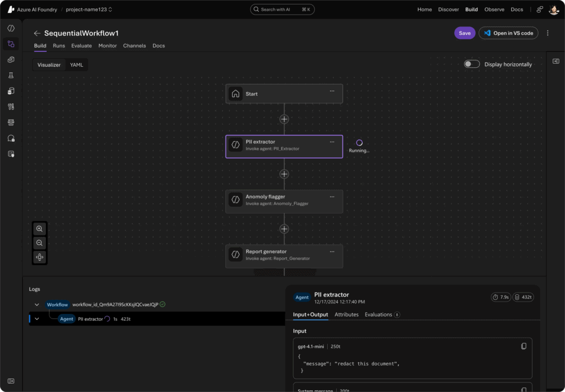Open the right side panel icon
This screenshot has height=392, width=565.
[x=555, y=61]
